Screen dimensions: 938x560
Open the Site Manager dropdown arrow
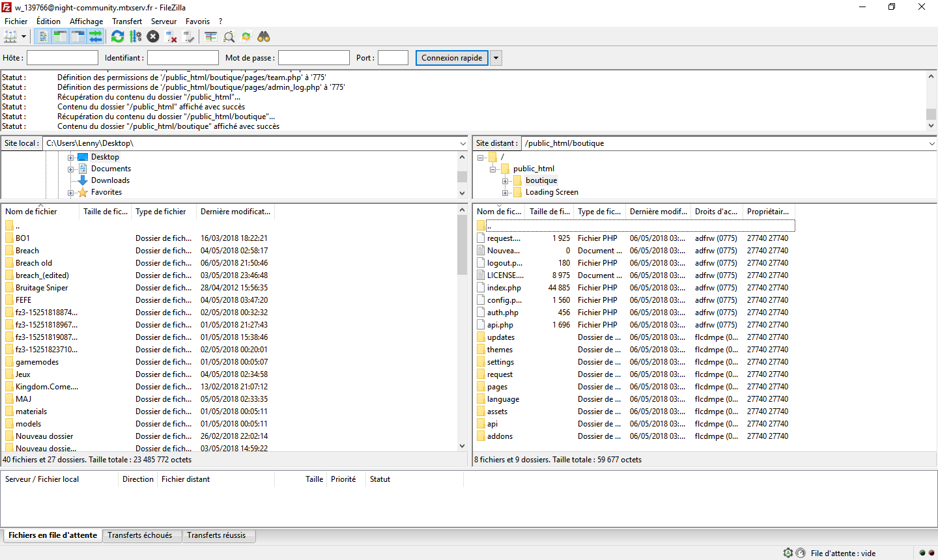coord(24,36)
